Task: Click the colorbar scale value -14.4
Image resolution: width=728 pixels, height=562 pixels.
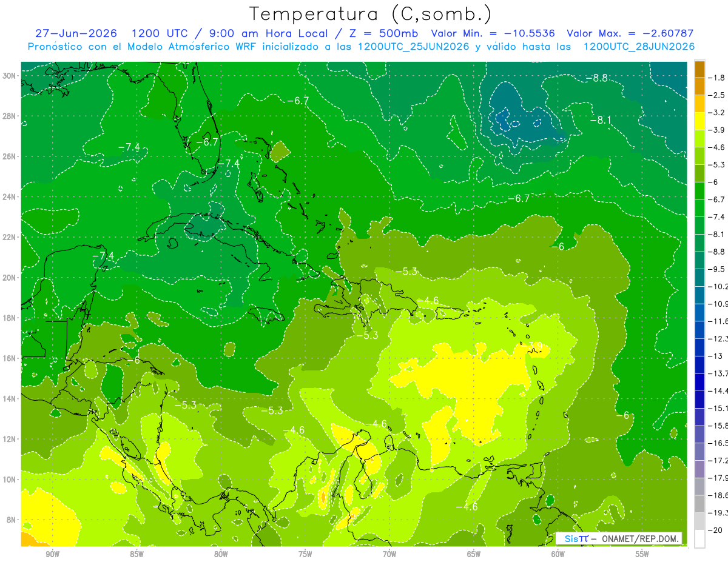Action: pyautogui.click(x=718, y=391)
